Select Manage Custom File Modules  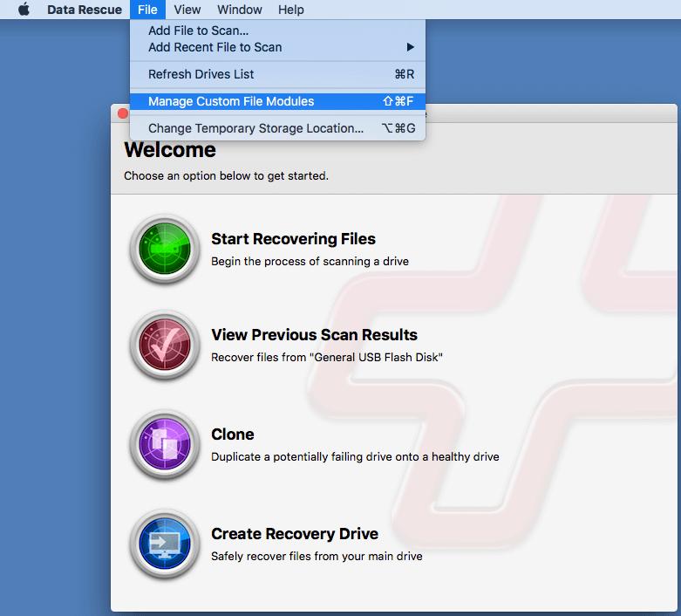coord(277,101)
